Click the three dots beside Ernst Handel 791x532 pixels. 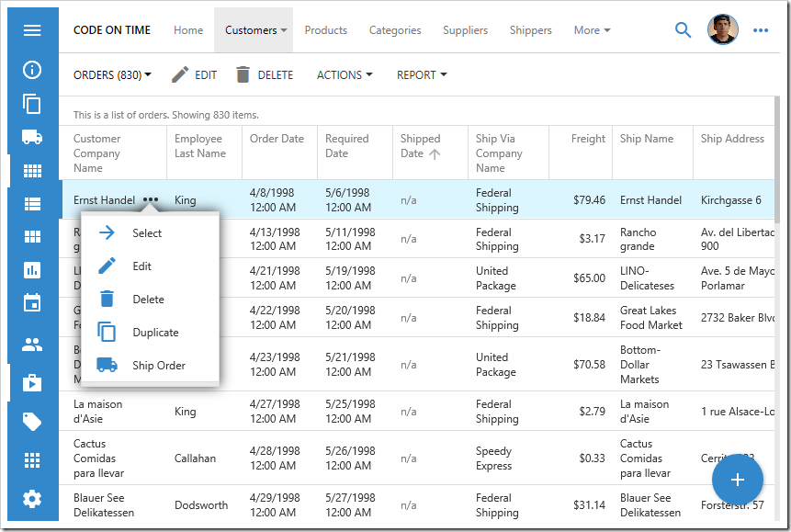point(151,200)
